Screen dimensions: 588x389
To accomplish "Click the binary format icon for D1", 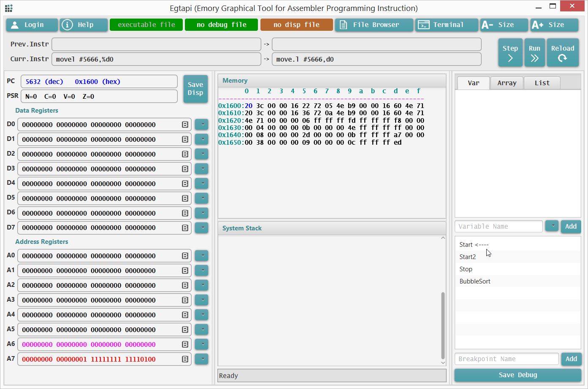I will (x=185, y=139).
